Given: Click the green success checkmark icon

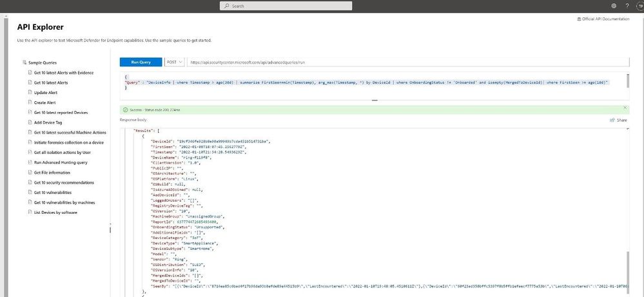Looking at the screenshot, I should [125, 110].
